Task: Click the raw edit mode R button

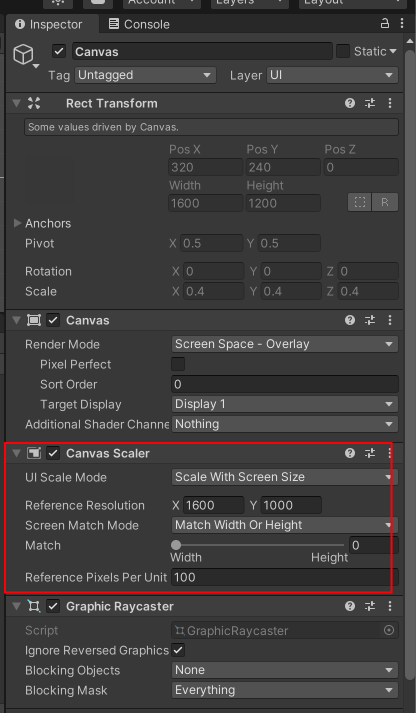Action: coord(385,202)
